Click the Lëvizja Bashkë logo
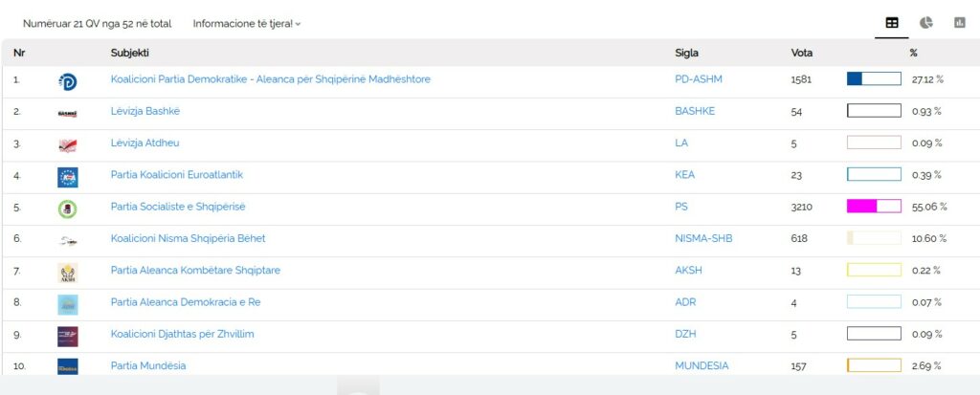Screen dimensions: 980x395 pos(67,113)
